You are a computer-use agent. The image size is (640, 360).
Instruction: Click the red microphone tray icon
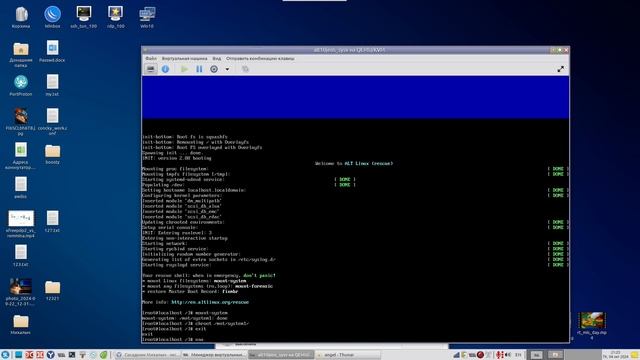pyautogui.click(x=499, y=355)
